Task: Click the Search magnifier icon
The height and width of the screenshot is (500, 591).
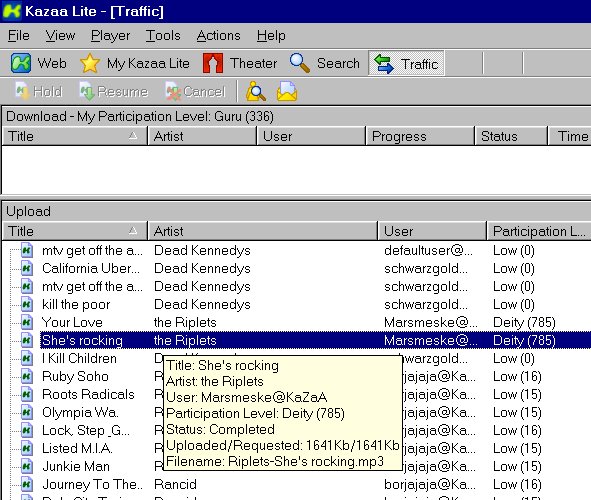Action: [300, 63]
